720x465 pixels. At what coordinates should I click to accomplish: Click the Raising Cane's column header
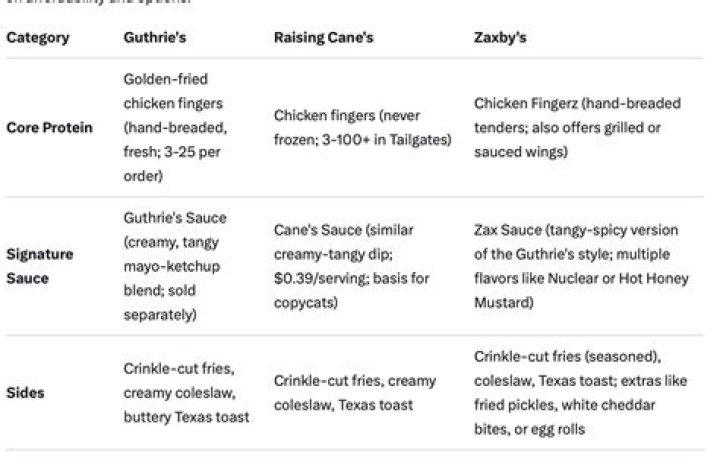tap(323, 37)
